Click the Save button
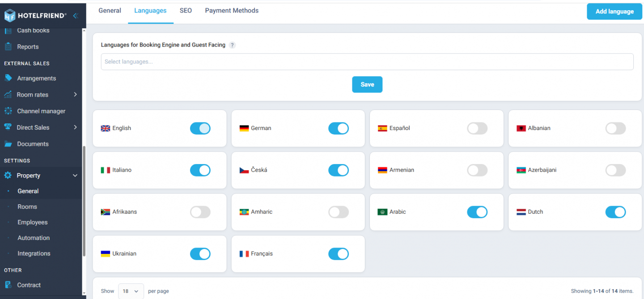Screen dimensions: 644x299 [367, 84]
